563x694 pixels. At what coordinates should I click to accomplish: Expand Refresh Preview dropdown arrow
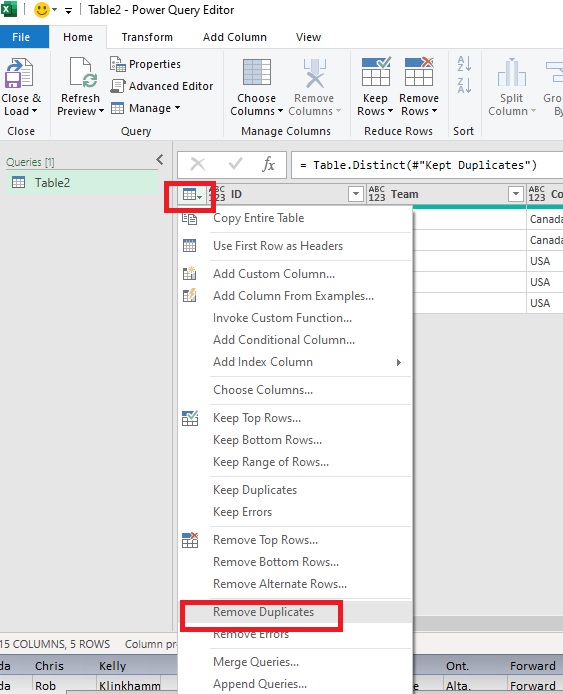101,111
